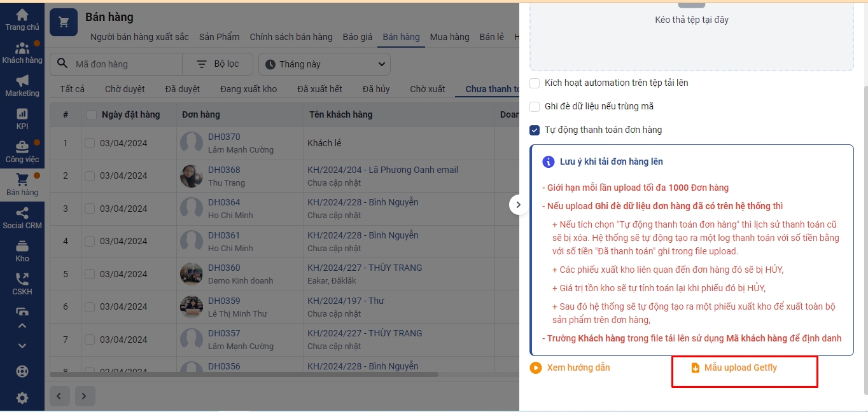Screen dimensions: 868x412
Task: Sort by Ngày đặt hàng column header
Action: pyautogui.click(x=130, y=115)
